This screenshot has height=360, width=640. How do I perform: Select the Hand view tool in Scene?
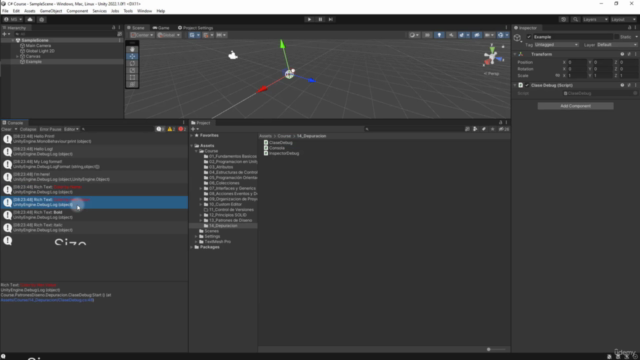click(x=132, y=49)
